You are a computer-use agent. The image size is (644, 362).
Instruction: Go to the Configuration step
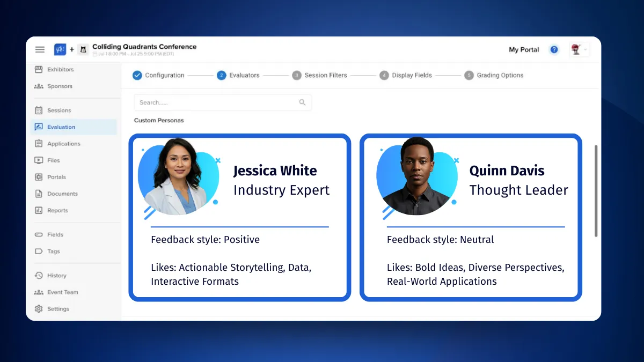(158, 75)
